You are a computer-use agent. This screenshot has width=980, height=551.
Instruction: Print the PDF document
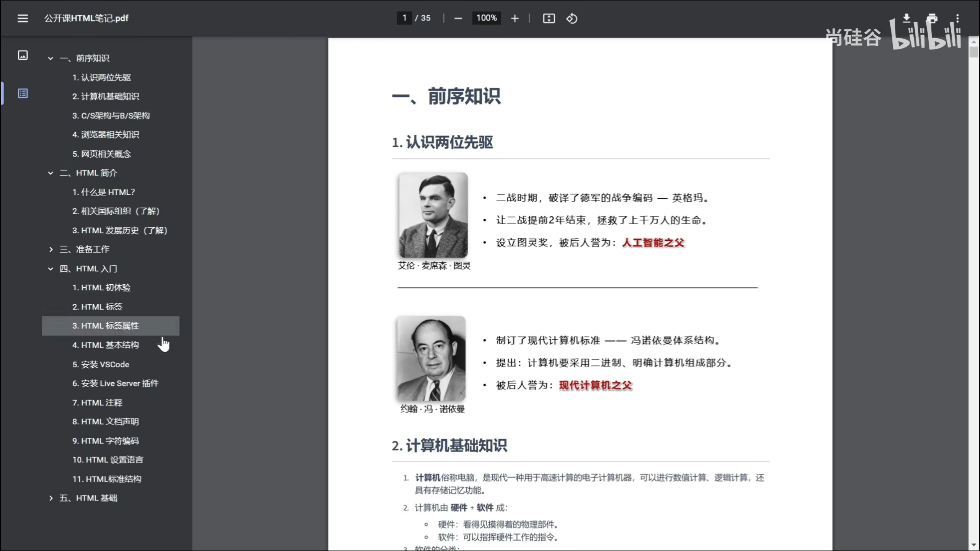coord(932,18)
